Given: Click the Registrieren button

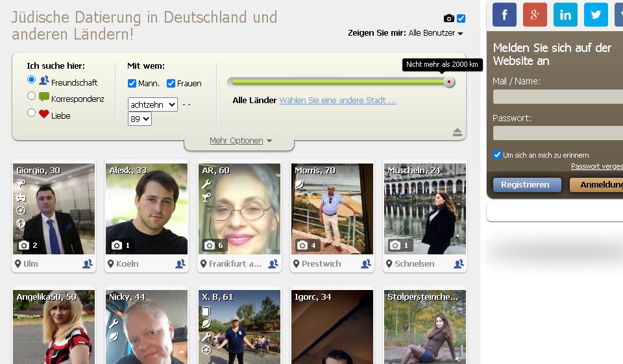Looking at the screenshot, I should pos(526,185).
